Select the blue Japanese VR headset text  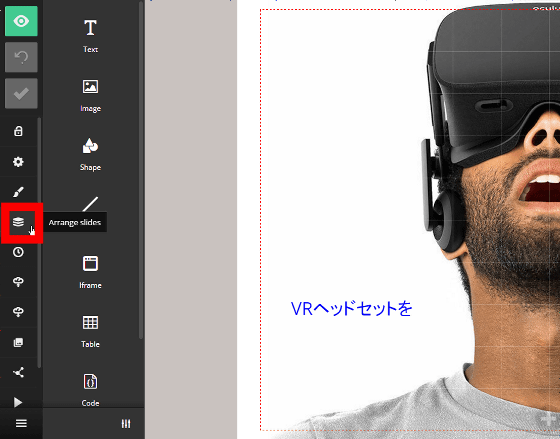pos(351,309)
